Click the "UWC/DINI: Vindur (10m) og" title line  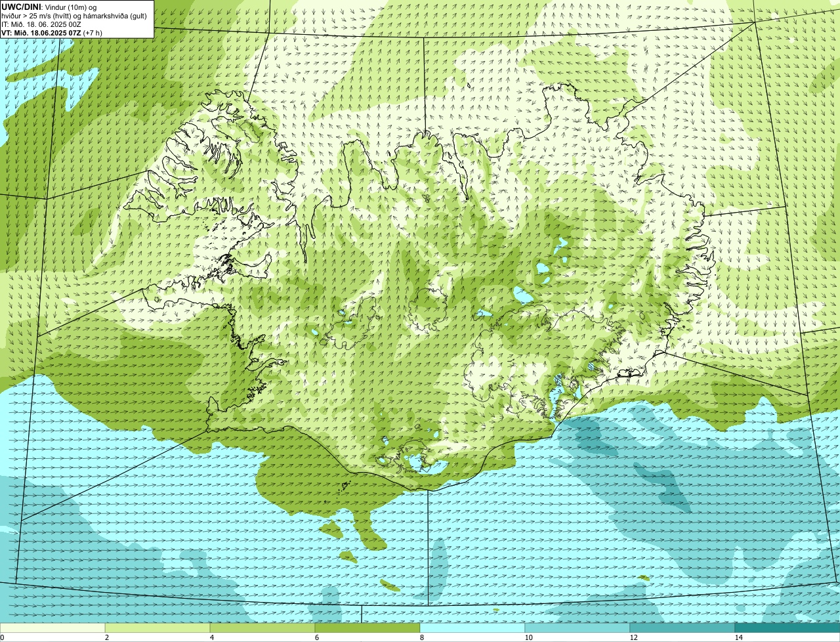point(49,7)
